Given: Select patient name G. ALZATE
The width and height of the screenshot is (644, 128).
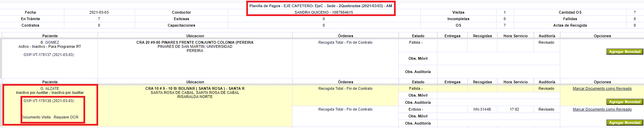Looking at the screenshot, I should [50, 88].
